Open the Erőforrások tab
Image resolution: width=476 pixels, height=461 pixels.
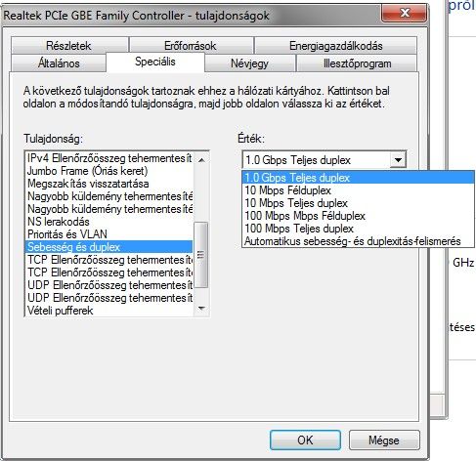[191, 46]
